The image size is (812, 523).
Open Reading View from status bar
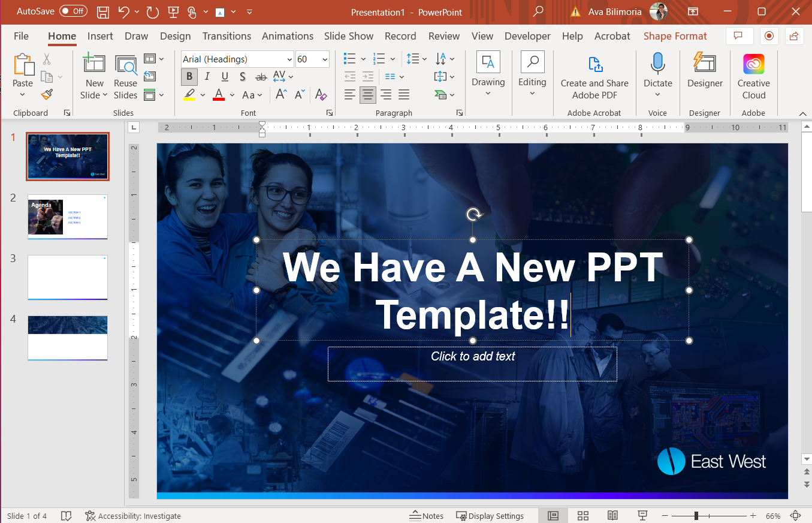pos(612,516)
